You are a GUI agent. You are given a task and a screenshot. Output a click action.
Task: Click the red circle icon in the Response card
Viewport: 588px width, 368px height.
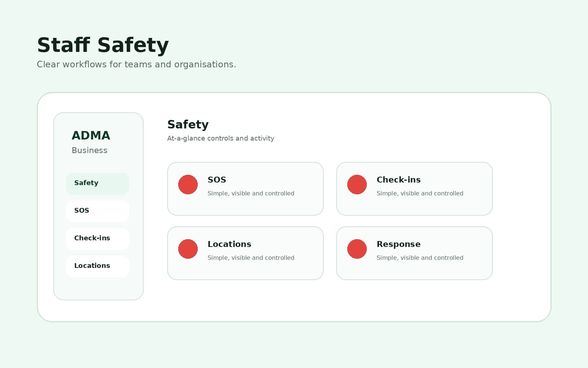click(x=357, y=249)
